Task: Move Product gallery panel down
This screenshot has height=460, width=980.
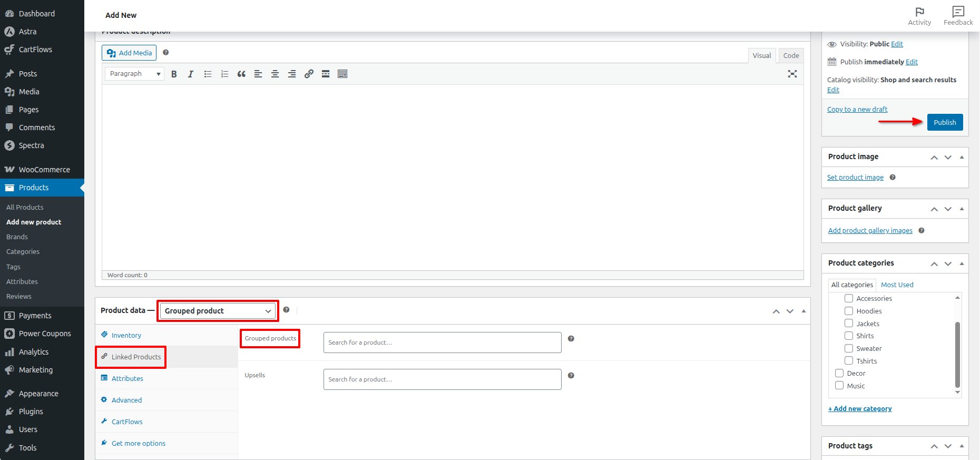Action: (948, 209)
